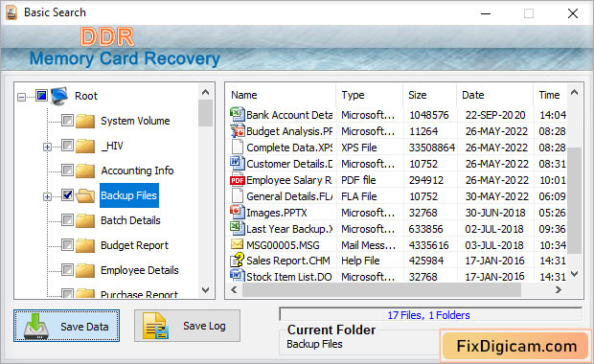Viewport: 594px width, 364px height.
Task: Click the presentation icon beside Images.PPTX
Action: pyautogui.click(x=238, y=212)
